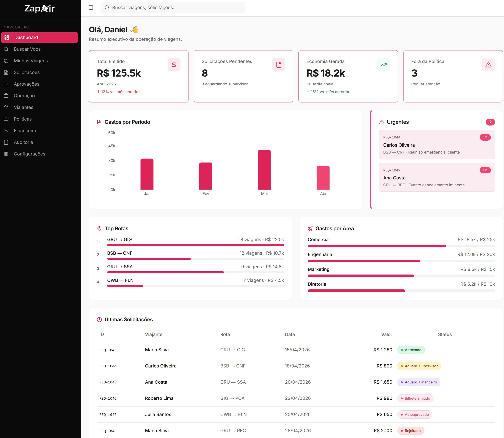Click the Rejeitado status badge
The image size is (504, 438).
(411, 431)
